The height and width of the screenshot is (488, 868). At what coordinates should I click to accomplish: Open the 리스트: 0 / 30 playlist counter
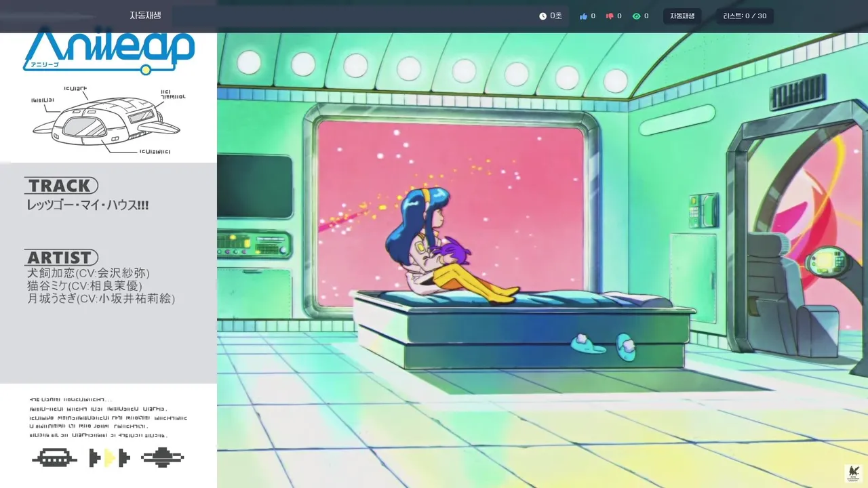pos(745,16)
